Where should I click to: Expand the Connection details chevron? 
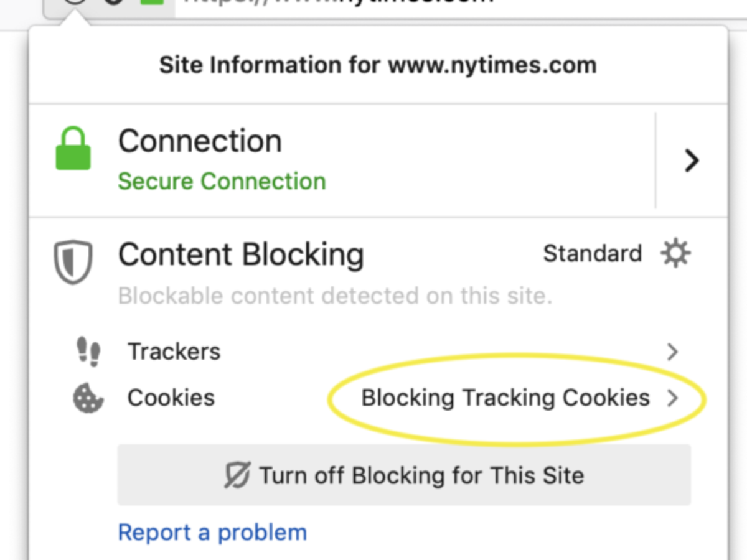pos(691,161)
